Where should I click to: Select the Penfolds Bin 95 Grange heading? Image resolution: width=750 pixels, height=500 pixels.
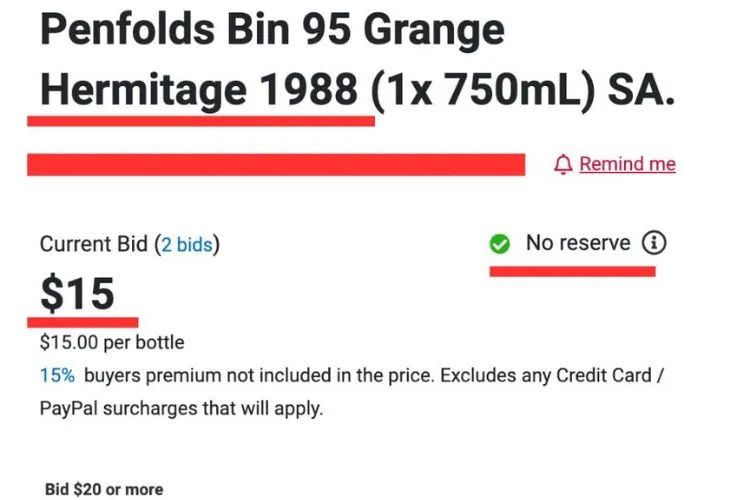click(272, 32)
